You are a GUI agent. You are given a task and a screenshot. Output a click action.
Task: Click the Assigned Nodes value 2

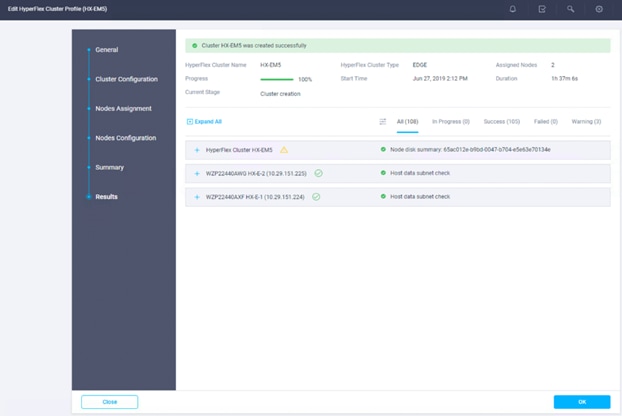coord(553,65)
